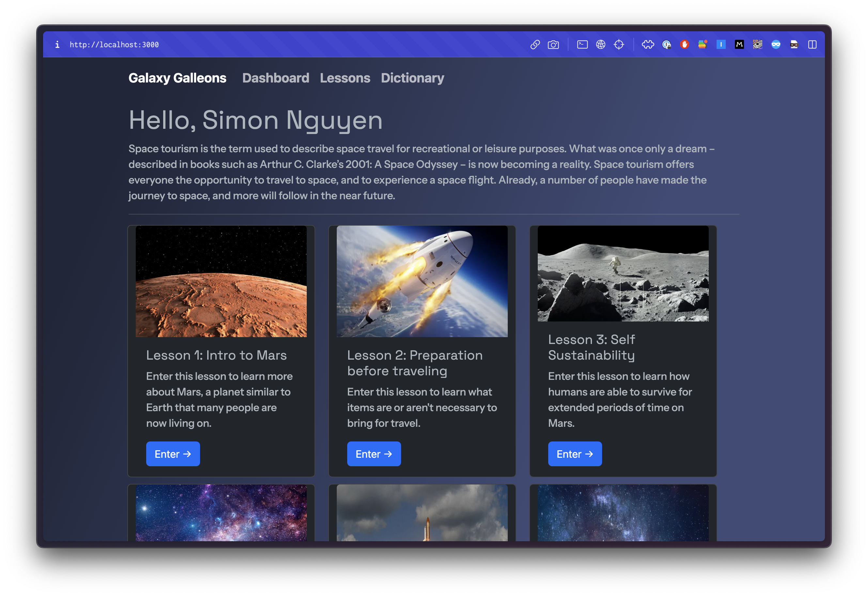Select the crosshair element picker icon
The height and width of the screenshot is (596, 868).
click(619, 45)
